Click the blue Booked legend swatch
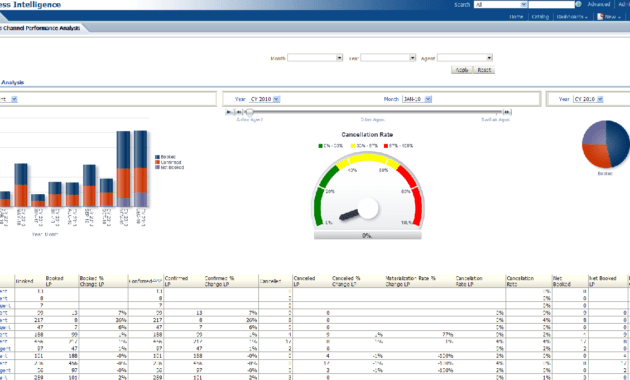This screenshot has width=630, height=380. (x=158, y=157)
